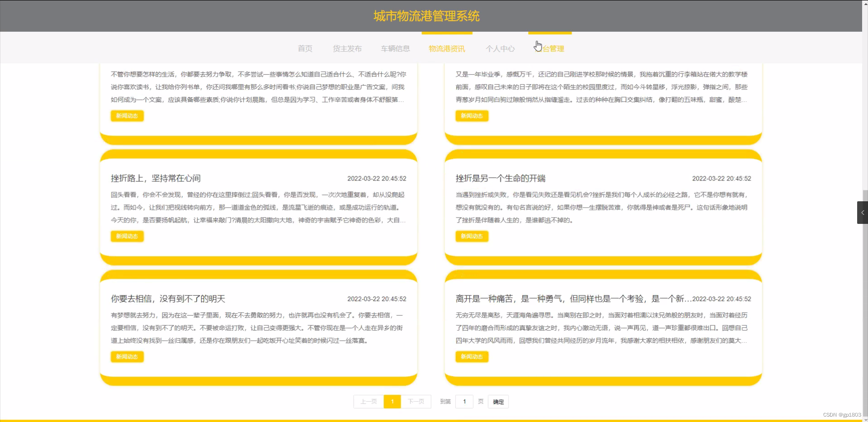Open the 后台管理 navigation item
Screen dimensions: 868x422
pos(550,48)
